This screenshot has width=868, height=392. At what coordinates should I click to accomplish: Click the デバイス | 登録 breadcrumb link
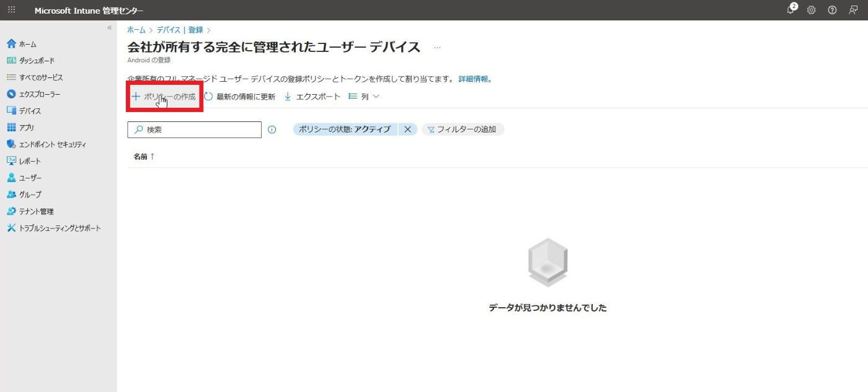click(x=180, y=30)
